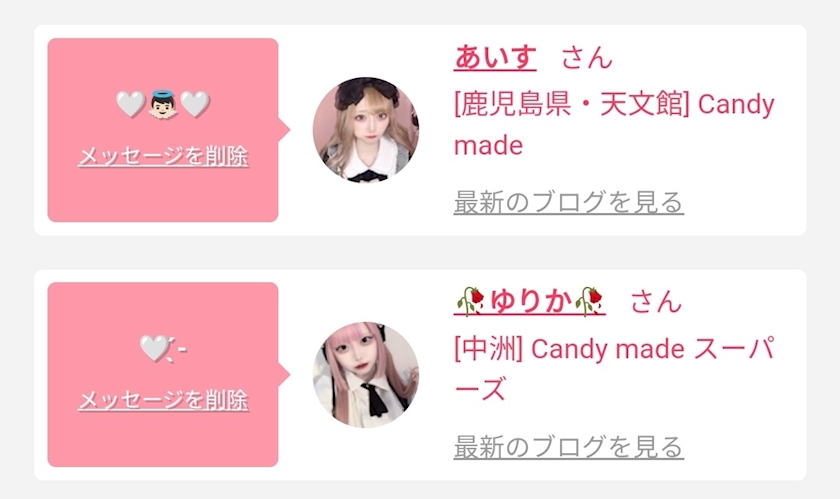The image size is (840, 499).
Task: Click the wilted rose emoji after ゆりか
Action: [x=588, y=301]
